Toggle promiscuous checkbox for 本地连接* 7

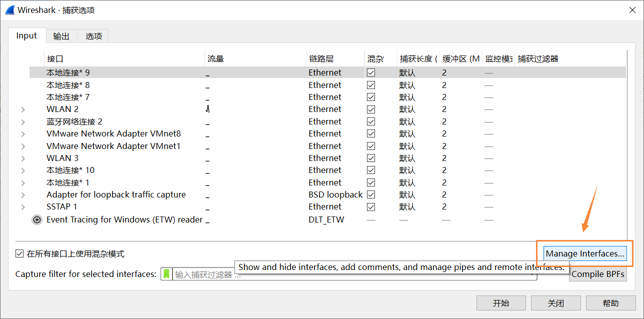[x=371, y=97]
